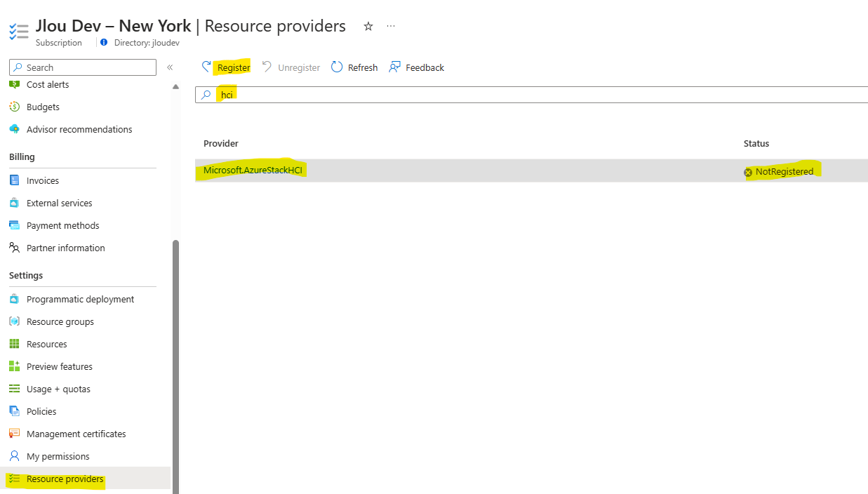Image resolution: width=868 pixels, height=494 pixels.
Task: Open Management certificates
Action: 76,434
